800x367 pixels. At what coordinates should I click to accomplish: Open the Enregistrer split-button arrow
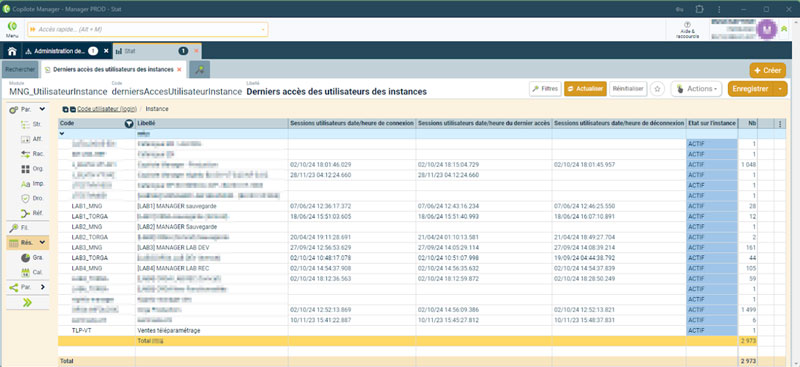781,89
